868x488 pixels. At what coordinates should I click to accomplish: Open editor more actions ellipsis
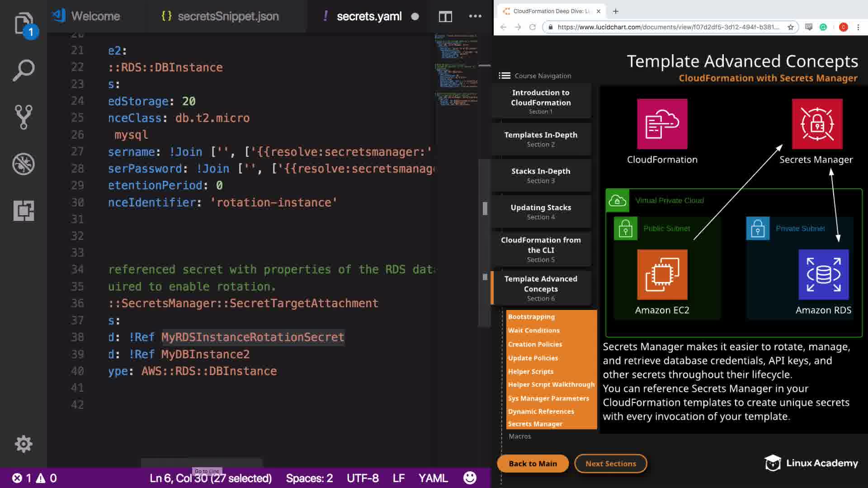pos(475,16)
